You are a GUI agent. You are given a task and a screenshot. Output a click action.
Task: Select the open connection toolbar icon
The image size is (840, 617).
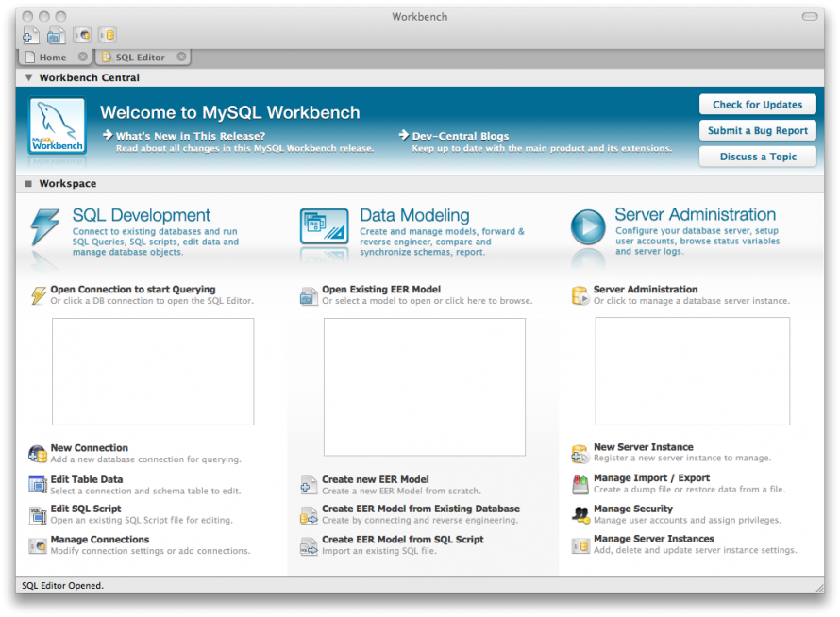[x=81, y=34]
